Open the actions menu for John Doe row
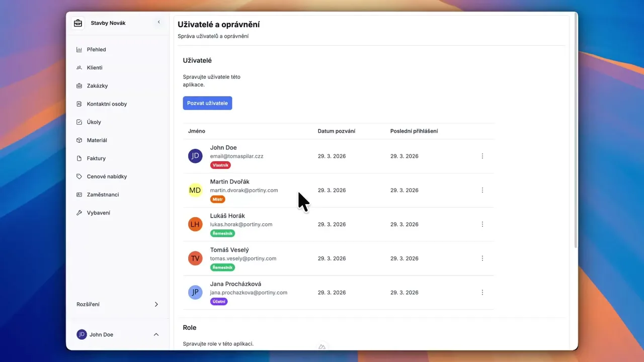Viewport: 644px width, 362px height. point(482,156)
